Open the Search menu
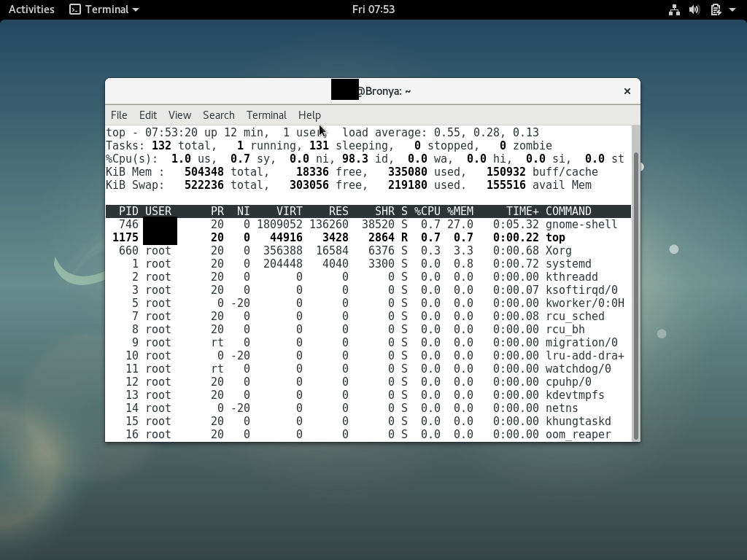The image size is (747, 560). (218, 115)
